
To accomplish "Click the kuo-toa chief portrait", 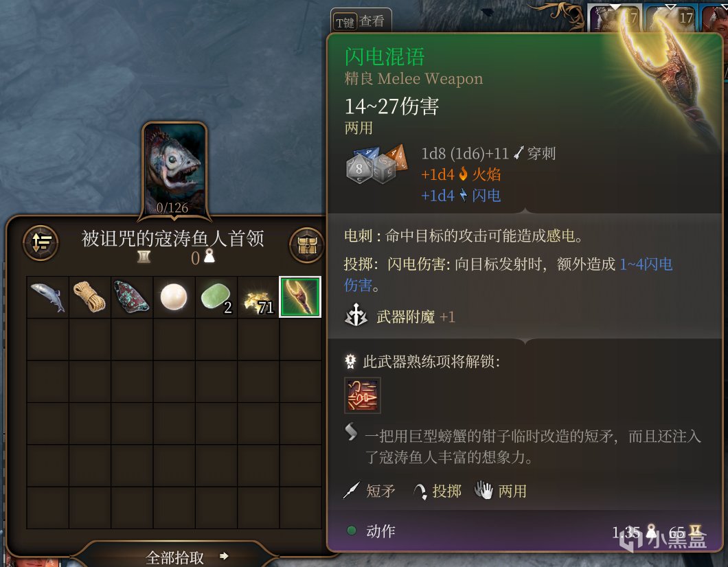I will coord(174,170).
